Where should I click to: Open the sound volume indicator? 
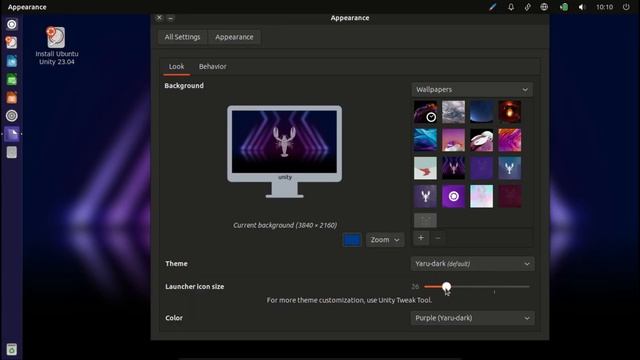tap(582, 7)
